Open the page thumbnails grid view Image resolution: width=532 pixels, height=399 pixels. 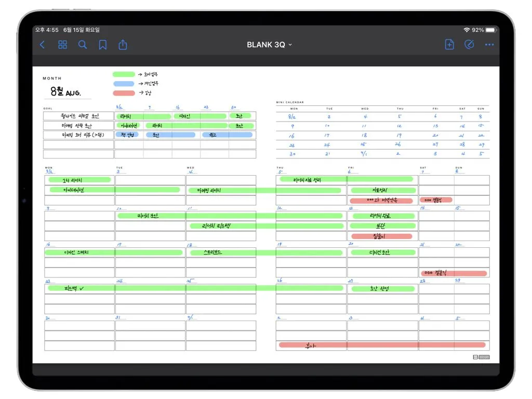(63, 45)
